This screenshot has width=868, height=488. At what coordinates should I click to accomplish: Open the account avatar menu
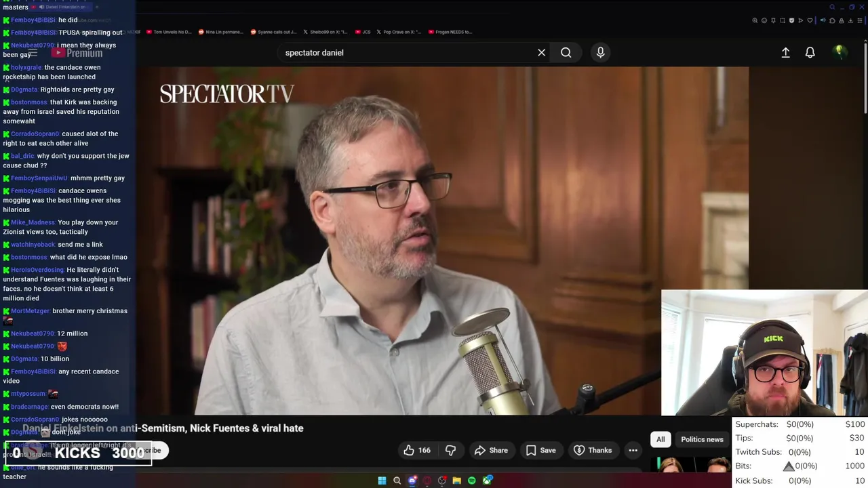(x=840, y=52)
